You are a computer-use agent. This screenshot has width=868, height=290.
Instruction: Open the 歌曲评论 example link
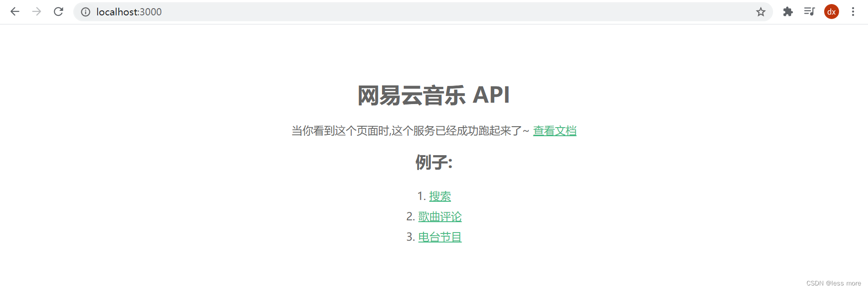(440, 217)
